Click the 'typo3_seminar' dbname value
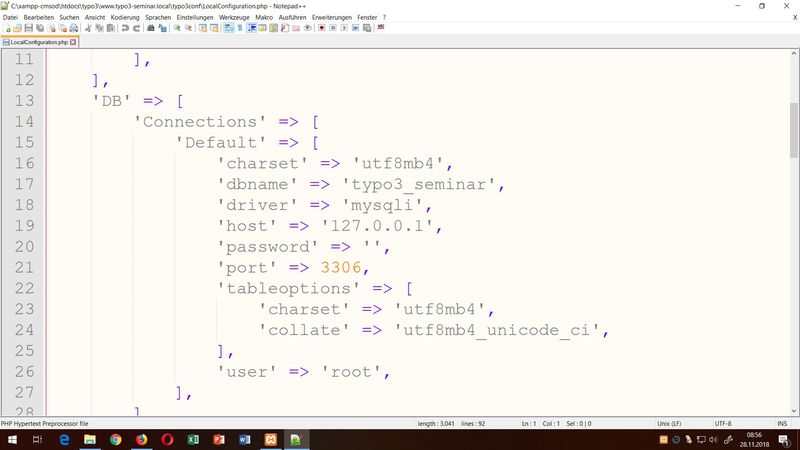Image resolution: width=800 pixels, height=450 pixels. (x=418, y=184)
